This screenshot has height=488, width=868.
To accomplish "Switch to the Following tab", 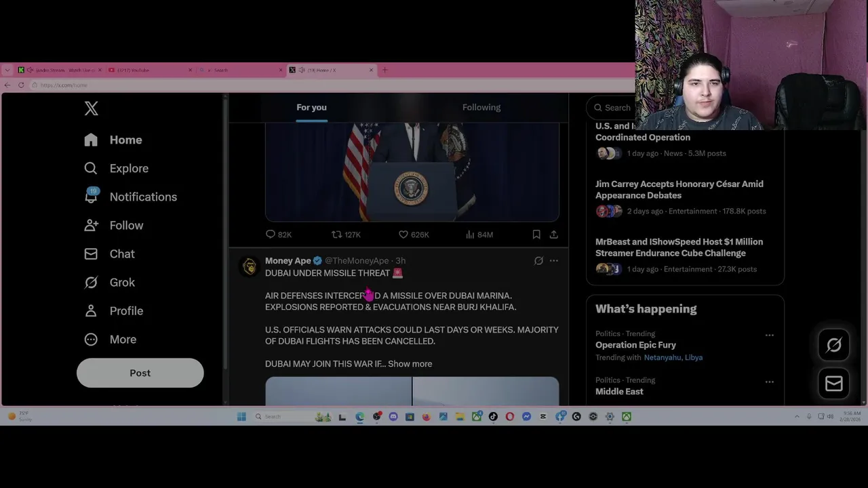I will point(481,107).
